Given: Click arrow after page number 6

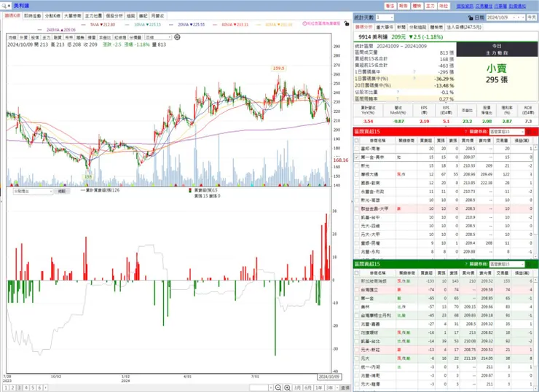Looking at the screenshot, I should 45,388.
